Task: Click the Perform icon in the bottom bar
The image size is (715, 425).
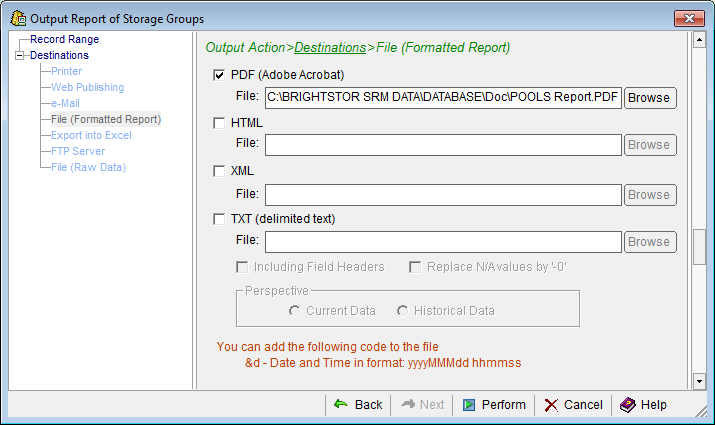Action: click(x=469, y=405)
